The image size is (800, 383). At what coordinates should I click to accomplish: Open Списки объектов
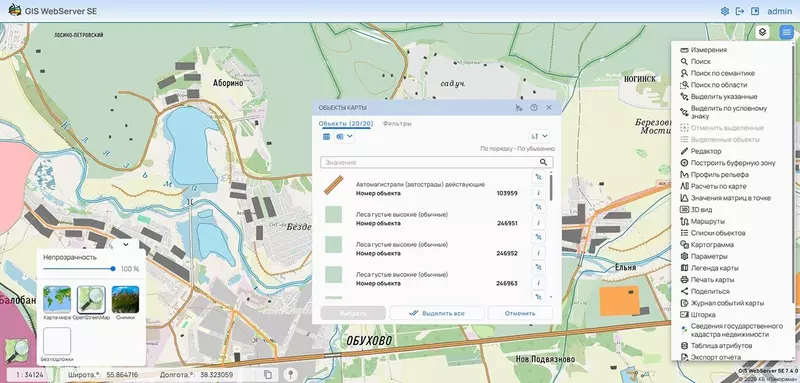(717, 233)
